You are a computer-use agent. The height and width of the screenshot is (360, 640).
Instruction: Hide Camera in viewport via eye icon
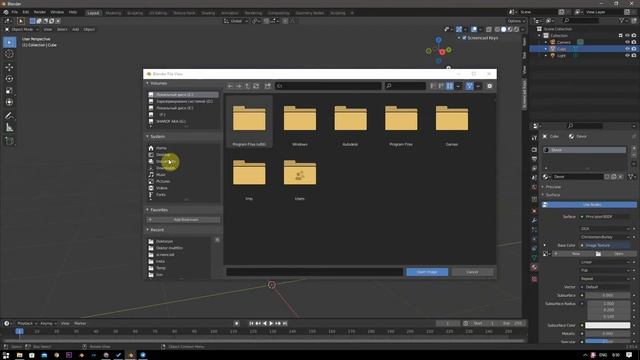[627, 42]
